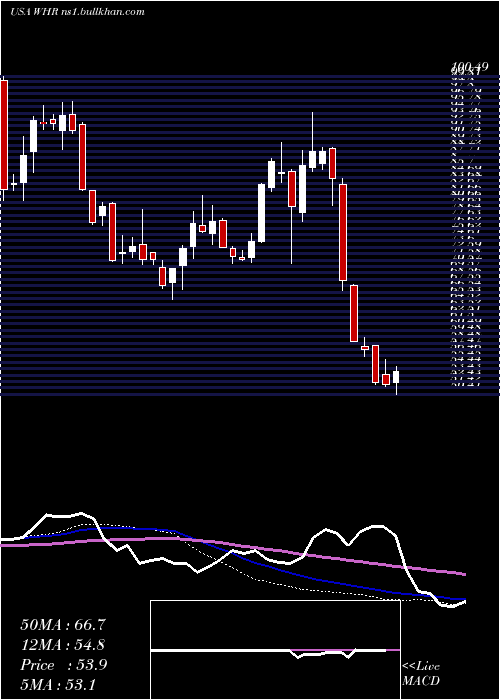
Task: Click the "5MA : 53.1" readout
Action: point(58,684)
